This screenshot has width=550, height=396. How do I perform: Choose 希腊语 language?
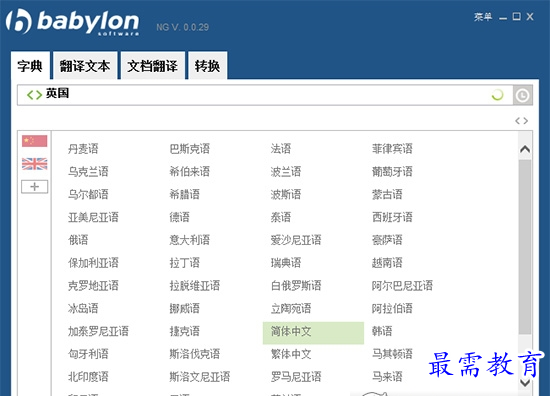point(185,194)
